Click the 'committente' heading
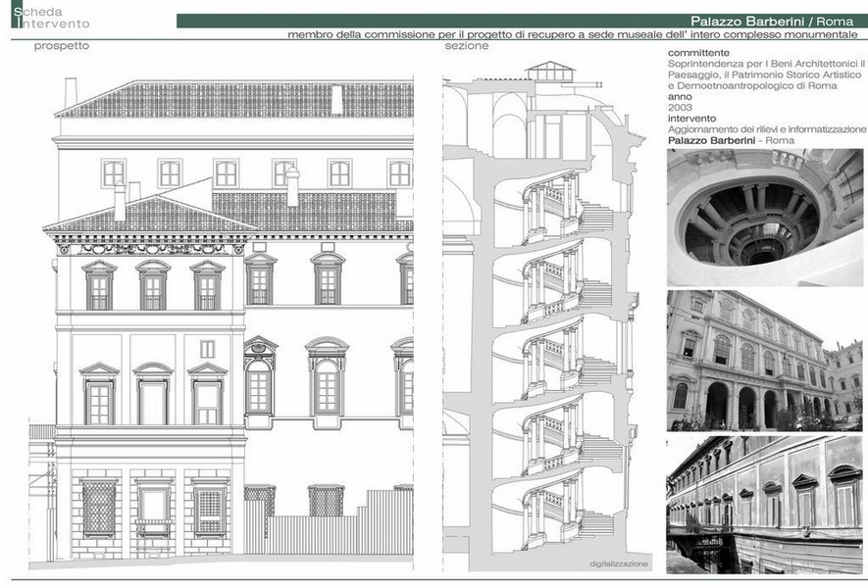This screenshot has width=868, height=588. click(698, 53)
